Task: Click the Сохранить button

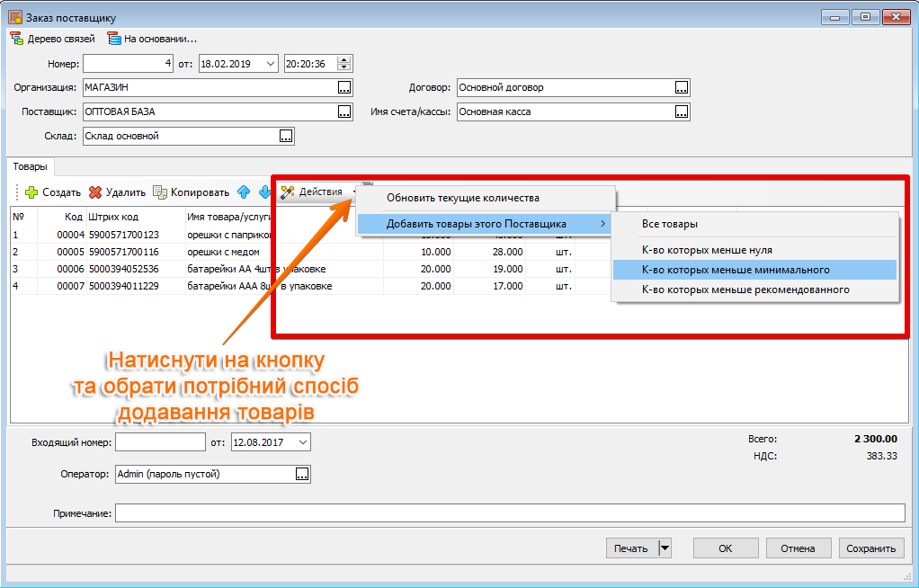Action: tap(871, 548)
